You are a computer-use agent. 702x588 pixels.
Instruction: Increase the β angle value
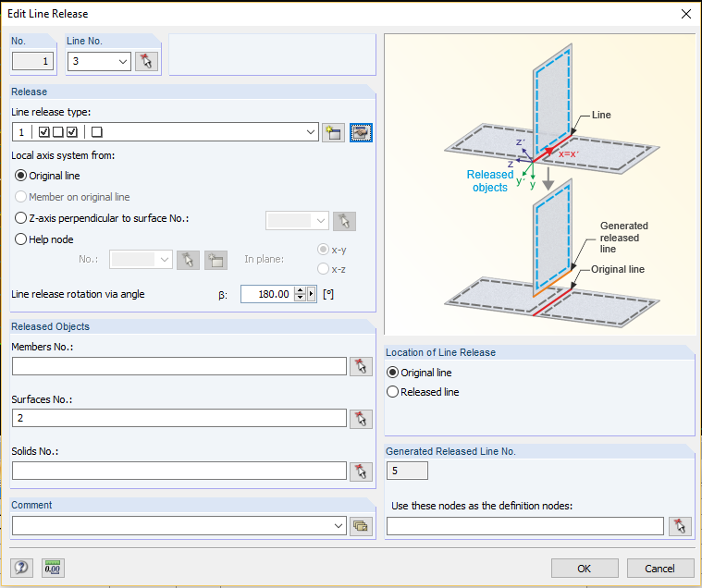click(x=301, y=290)
